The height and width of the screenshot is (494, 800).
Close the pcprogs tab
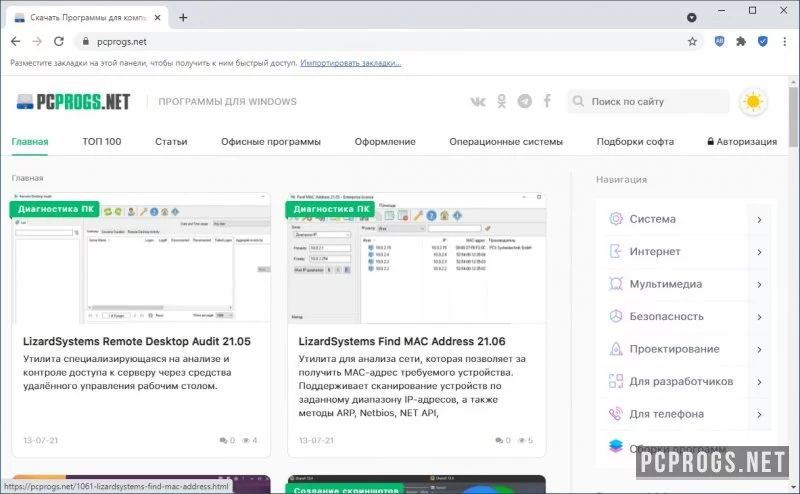click(158, 17)
